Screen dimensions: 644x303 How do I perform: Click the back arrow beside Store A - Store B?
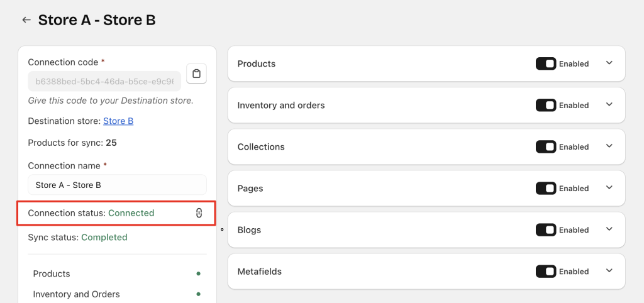(x=26, y=20)
